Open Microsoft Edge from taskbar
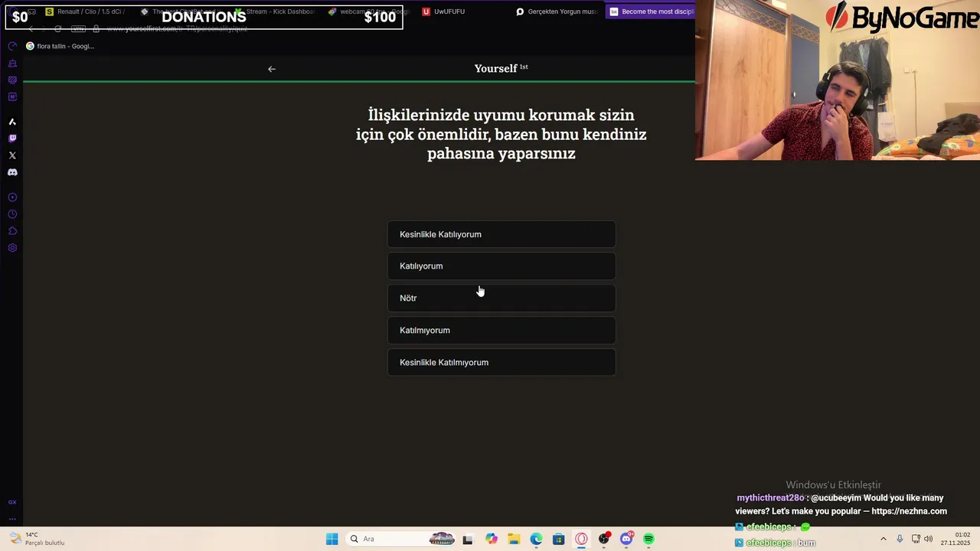Screen dimensions: 980x551 pyautogui.click(x=536, y=539)
